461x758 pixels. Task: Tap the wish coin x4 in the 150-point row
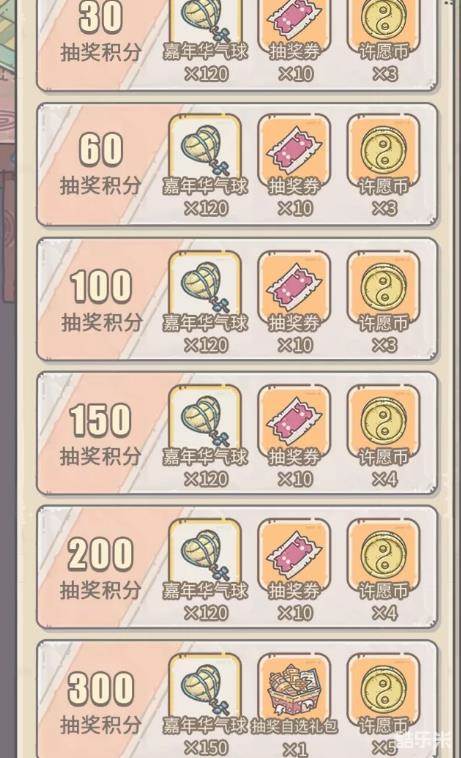(384, 421)
